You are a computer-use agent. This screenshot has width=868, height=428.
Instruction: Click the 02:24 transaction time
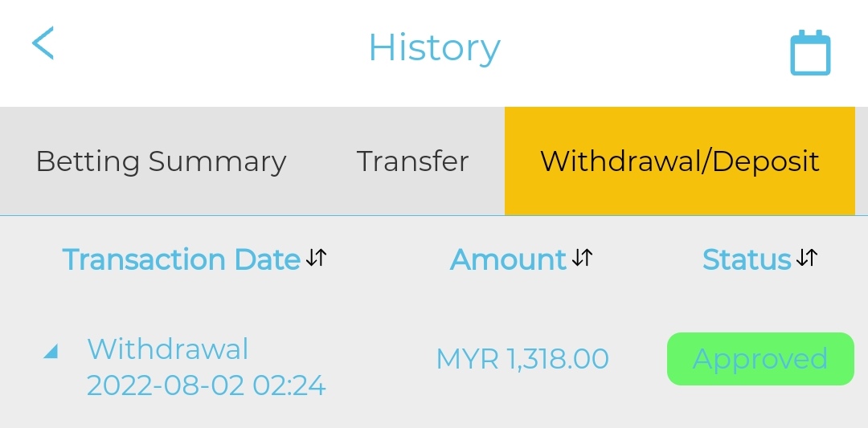coord(289,386)
